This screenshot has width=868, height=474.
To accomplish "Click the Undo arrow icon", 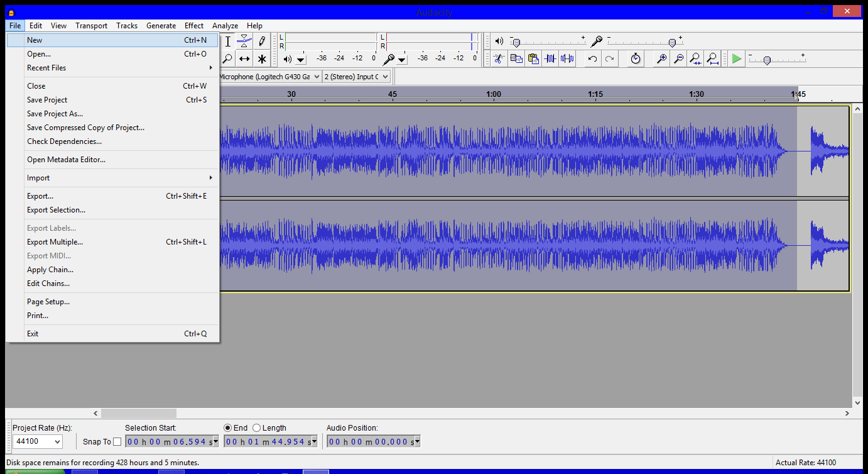I will [592, 58].
